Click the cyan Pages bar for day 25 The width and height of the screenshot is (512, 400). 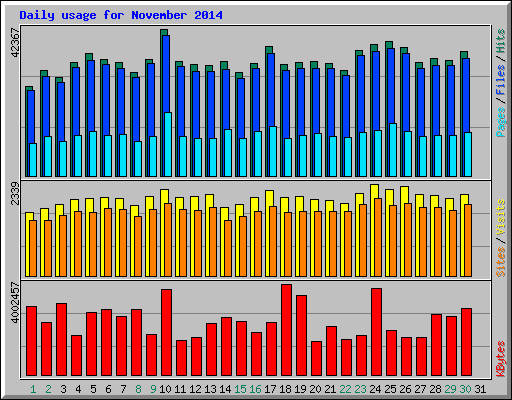393,150
